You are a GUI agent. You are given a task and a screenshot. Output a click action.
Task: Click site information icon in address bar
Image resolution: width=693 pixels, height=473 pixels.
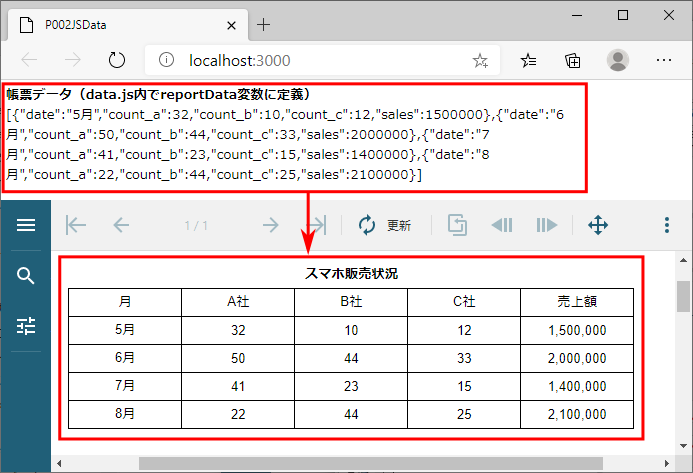coord(166,60)
